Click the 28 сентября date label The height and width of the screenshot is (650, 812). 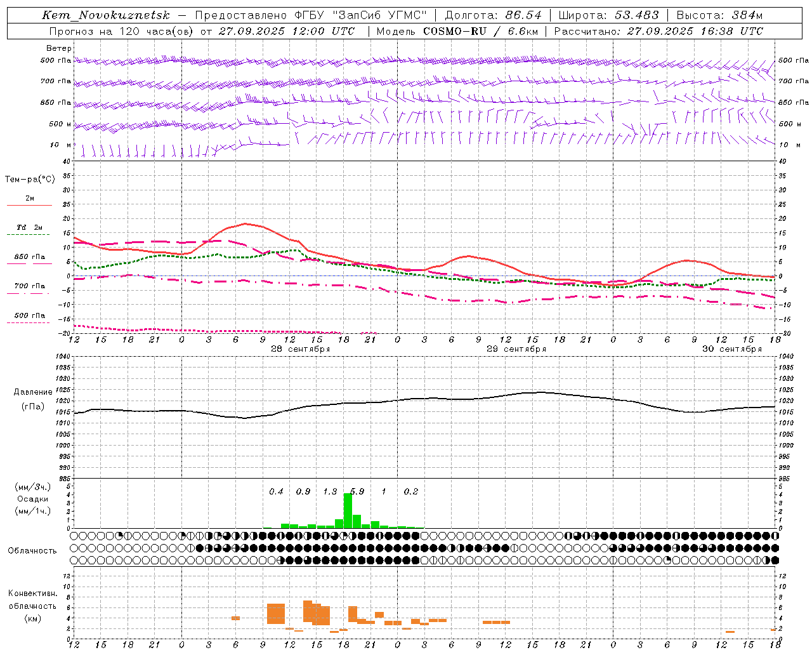pos(300,349)
